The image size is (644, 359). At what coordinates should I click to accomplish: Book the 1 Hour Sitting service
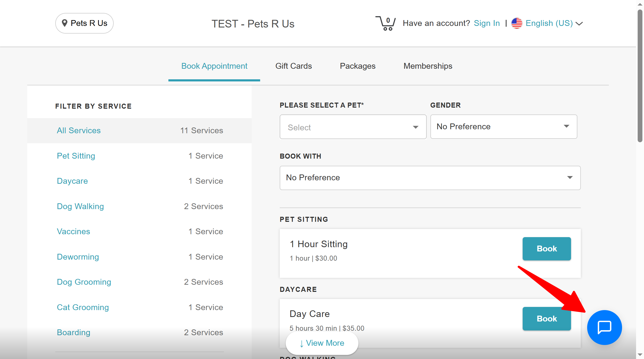click(x=546, y=248)
